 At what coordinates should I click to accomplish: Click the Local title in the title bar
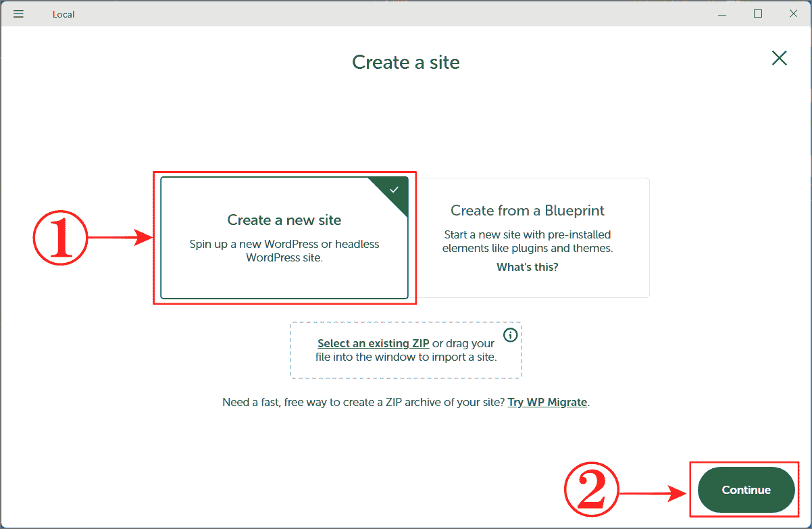point(64,14)
